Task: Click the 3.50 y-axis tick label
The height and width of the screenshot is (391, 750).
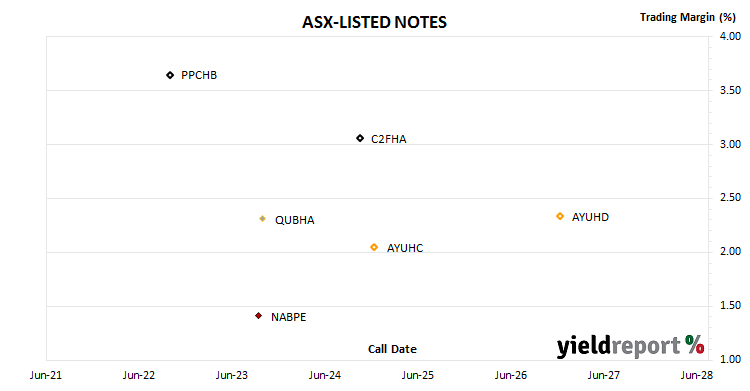Action: (730, 90)
